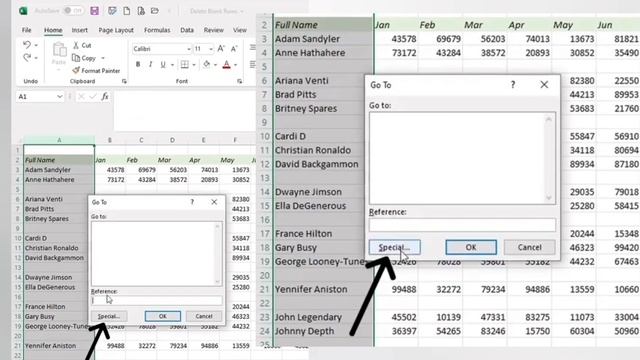The image size is (640, 360).
Task: Click the formula bar cancel X icon
Action: coord(81,96)
